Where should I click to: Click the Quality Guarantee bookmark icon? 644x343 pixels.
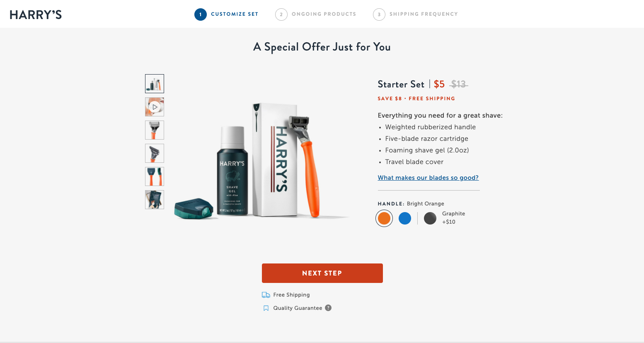click(x=266, y=308)
